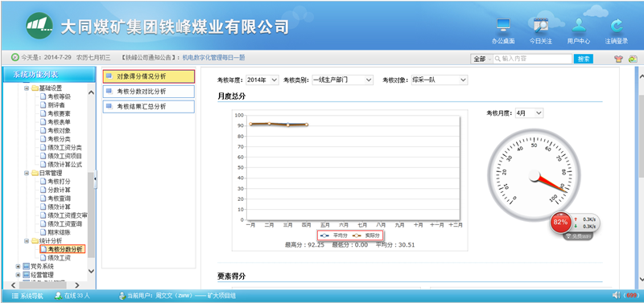Click the 在线 33 人 online users icon
This screenshot has width=644, height=303.
[x=58, y=295]
